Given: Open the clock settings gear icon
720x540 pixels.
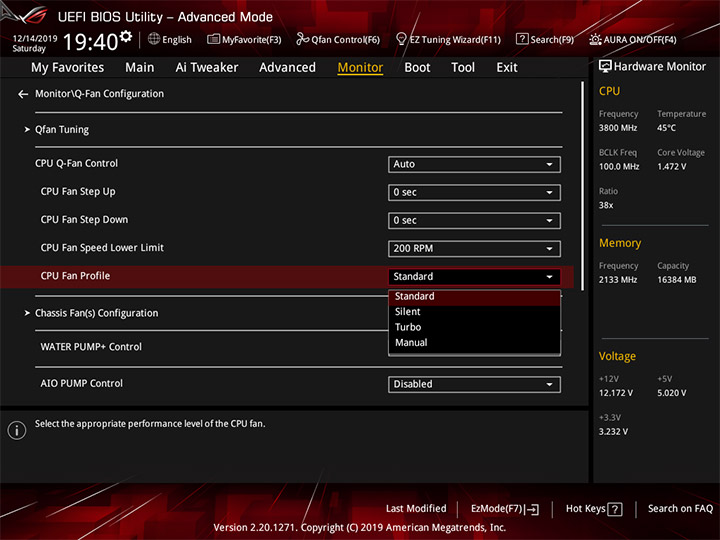Looking at the screenshot, I should click(x=126, y=36).
